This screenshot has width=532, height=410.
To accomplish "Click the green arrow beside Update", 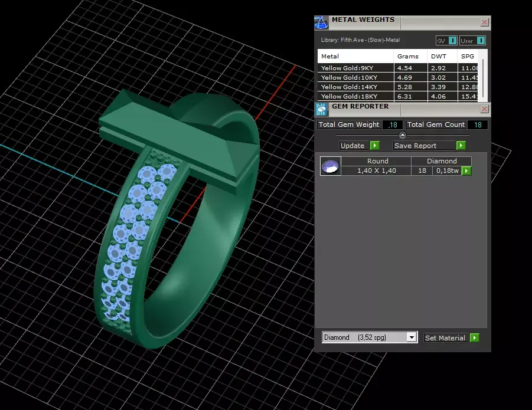I will point(374,146).
